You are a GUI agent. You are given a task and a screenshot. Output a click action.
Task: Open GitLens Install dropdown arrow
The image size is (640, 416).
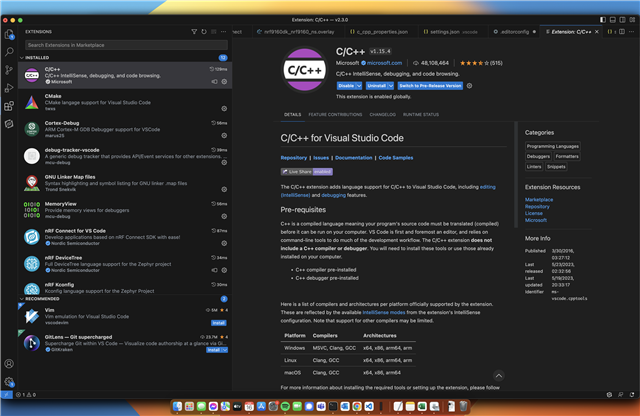click(x=225, y=350)
